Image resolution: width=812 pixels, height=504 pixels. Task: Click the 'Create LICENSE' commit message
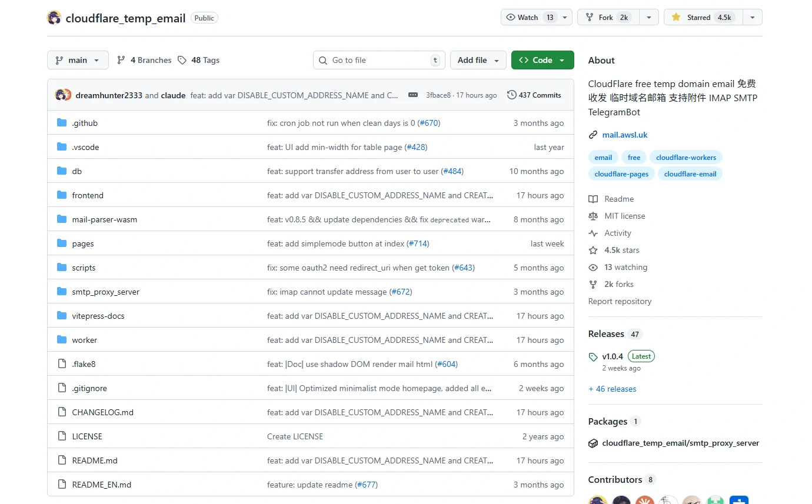[295, 436]
